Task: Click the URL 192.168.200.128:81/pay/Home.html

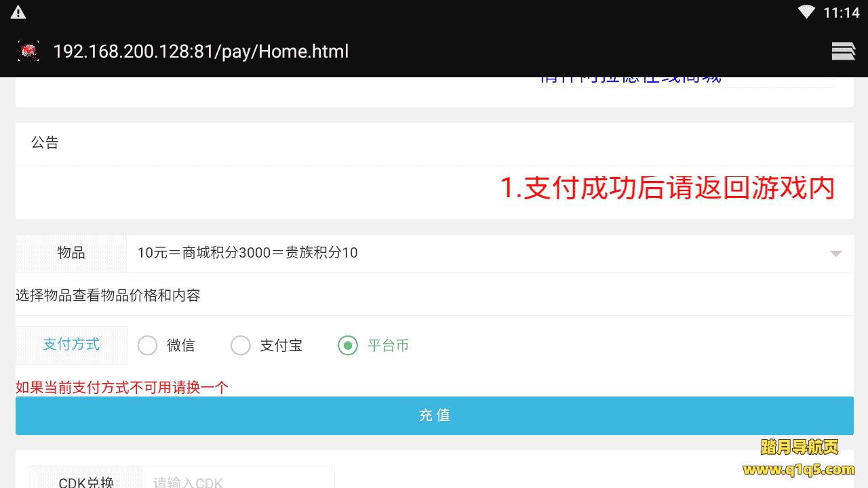Action: pos(201,52)
